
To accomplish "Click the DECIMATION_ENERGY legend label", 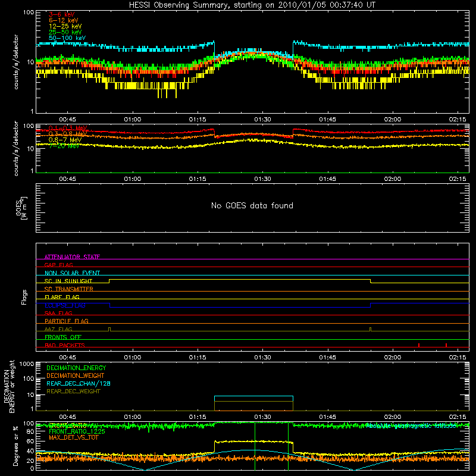I will (76, 368).
